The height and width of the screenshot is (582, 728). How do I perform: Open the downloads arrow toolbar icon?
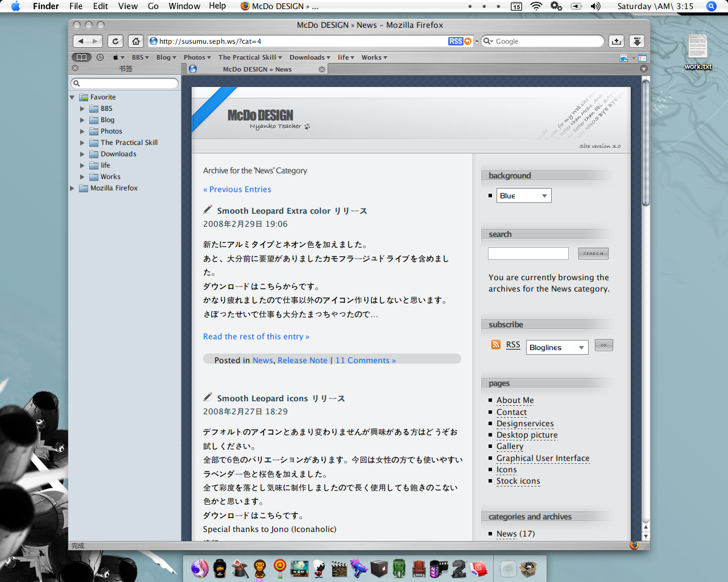[637, 41]
